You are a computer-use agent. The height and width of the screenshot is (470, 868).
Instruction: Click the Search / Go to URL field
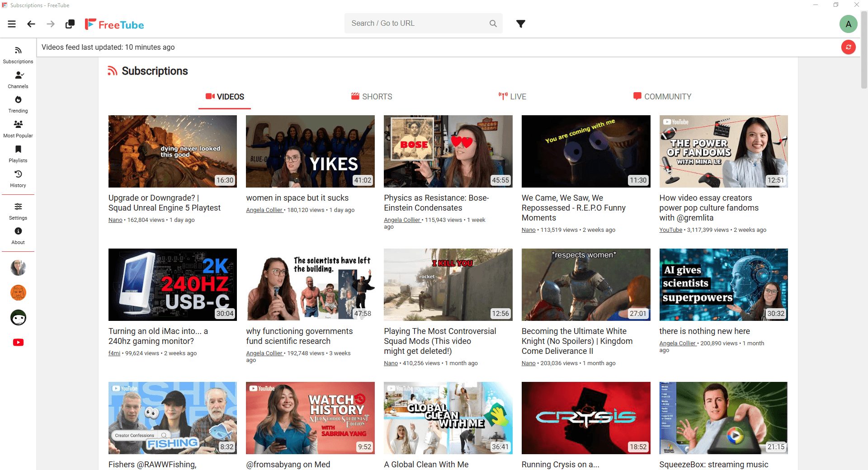(416, 23)
